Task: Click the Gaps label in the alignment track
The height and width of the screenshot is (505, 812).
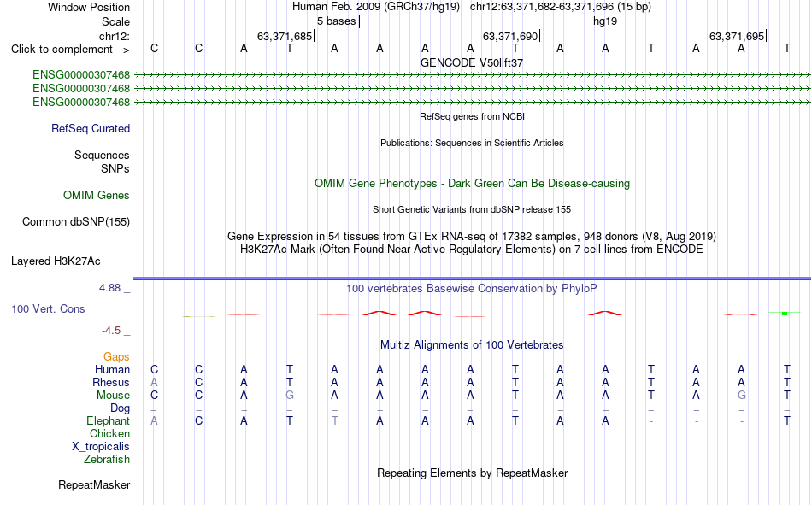Action: [116, 356]
